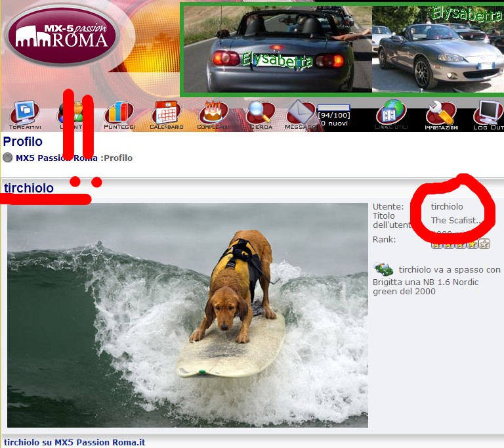Click the silver MX-5 banner photo

[438, 53]
